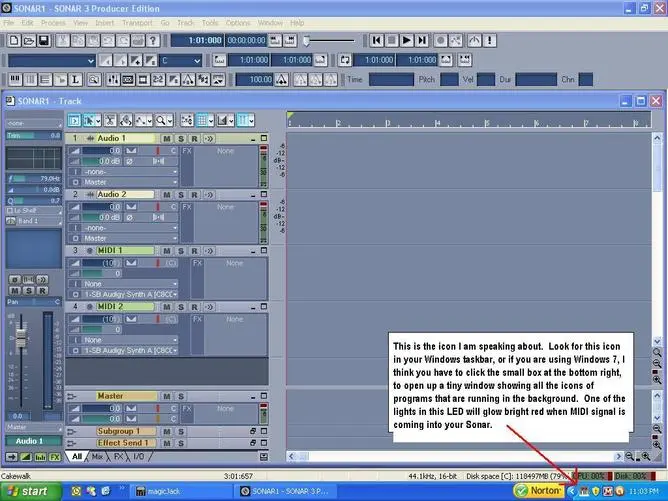
Task: Click the Reset exclamation mark icon
Action: click(x=489, y=40)
